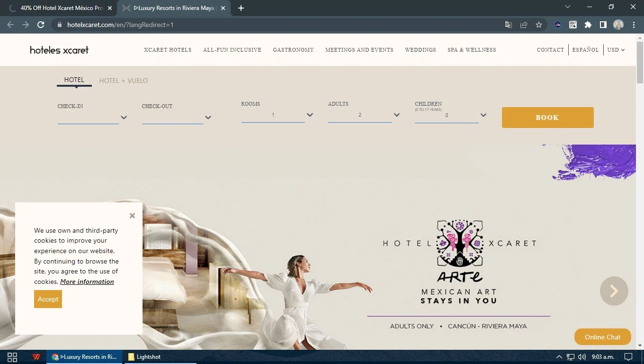Click the taskbar clock showing 9:03 a.m.
This screenshot has width=644, height=364.
[603, 357]
